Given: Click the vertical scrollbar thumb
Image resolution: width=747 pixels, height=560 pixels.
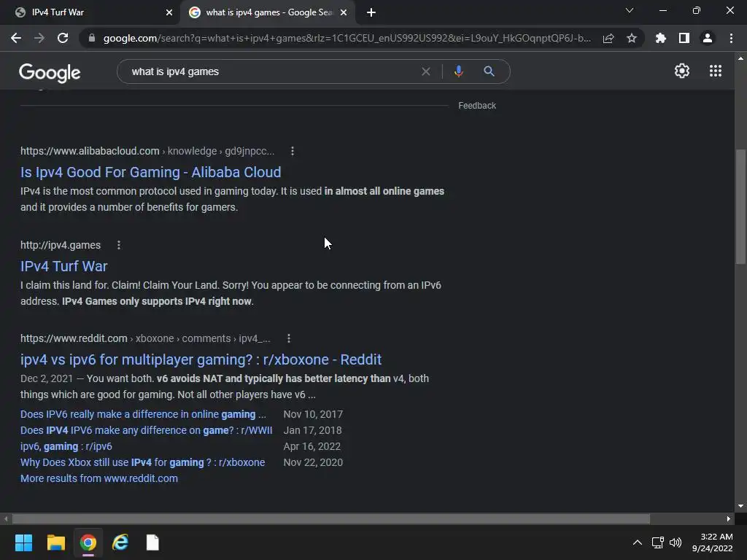Looking at the screenshot, I should click(x=740, y=206).
